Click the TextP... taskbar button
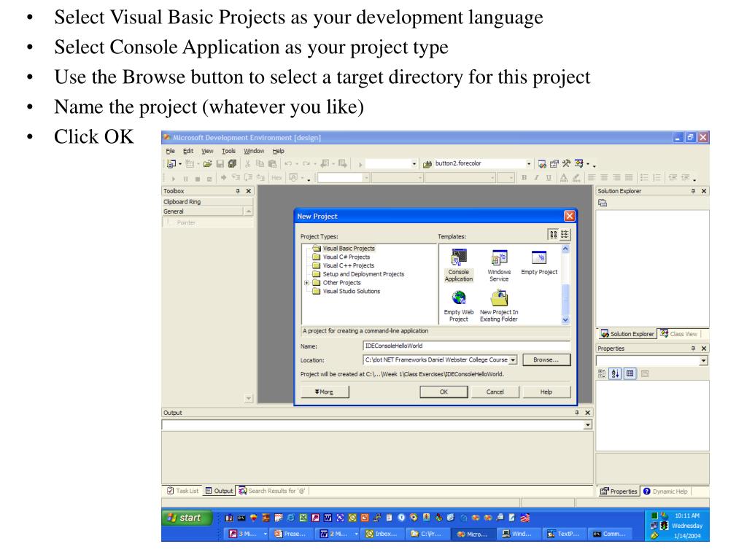 tap(564, 534)
